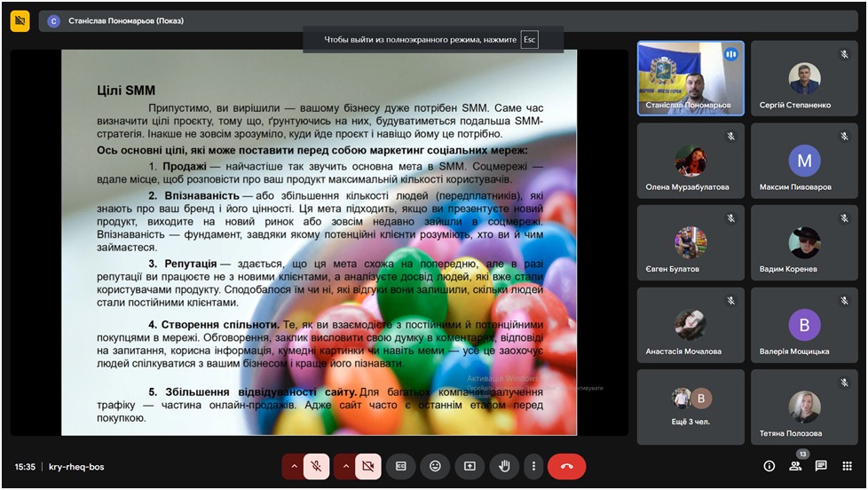Select Анастасія Мочалова participant tile
Screen dimensions: 868x490
[x=690, y=325]
